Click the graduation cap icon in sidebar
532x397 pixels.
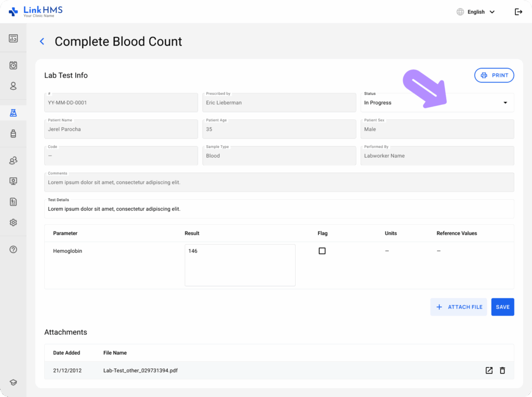point(13,382)
